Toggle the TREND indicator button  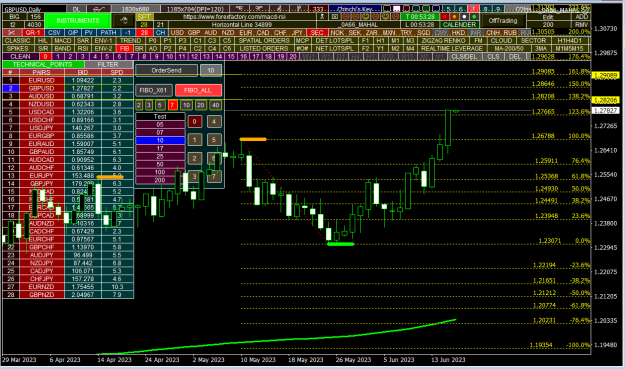130,41
